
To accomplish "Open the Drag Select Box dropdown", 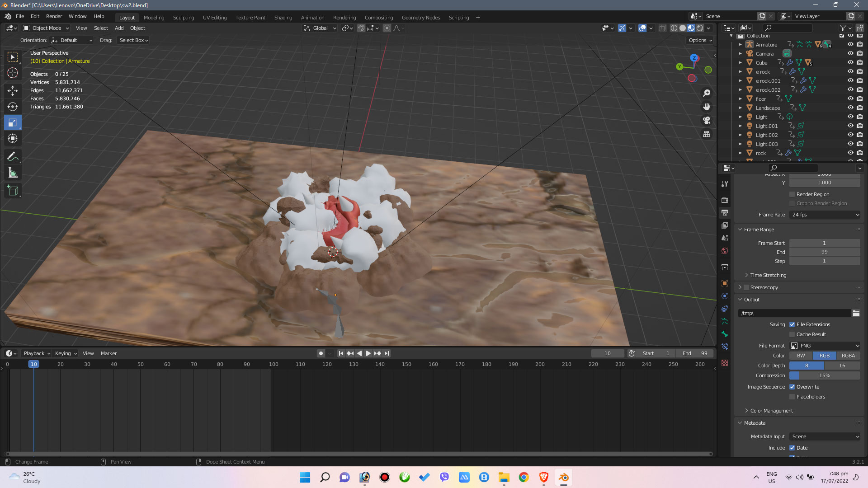I will coord(133,40).
